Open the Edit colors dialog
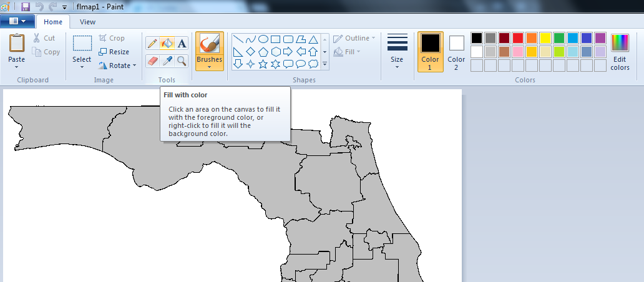The image size is (644, 282). coord(620,52)
